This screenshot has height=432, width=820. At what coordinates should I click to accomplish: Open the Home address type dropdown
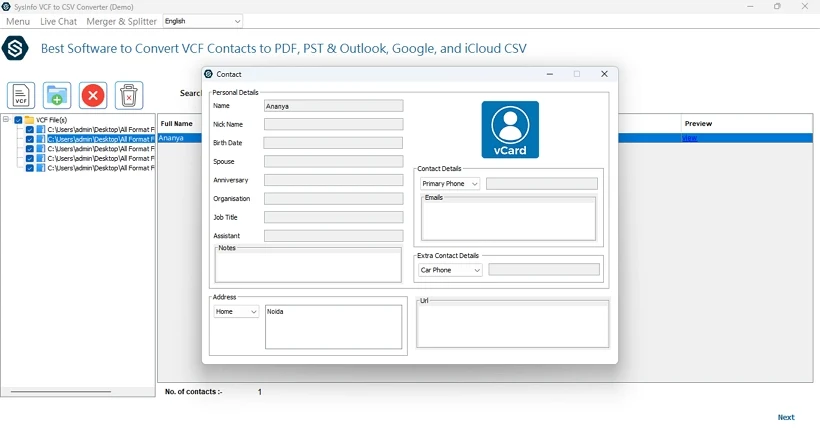coord(236,312)
